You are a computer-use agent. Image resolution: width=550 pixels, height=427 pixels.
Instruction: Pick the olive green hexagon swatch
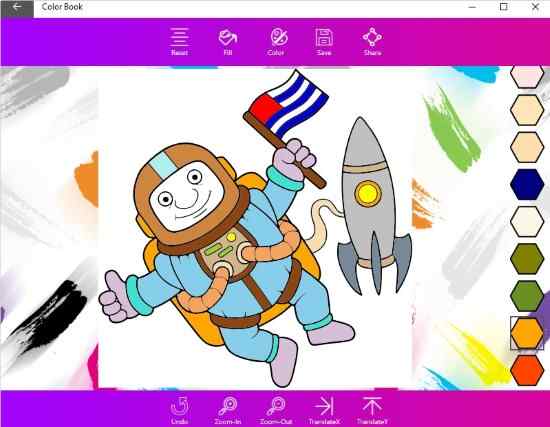point(527,259)
